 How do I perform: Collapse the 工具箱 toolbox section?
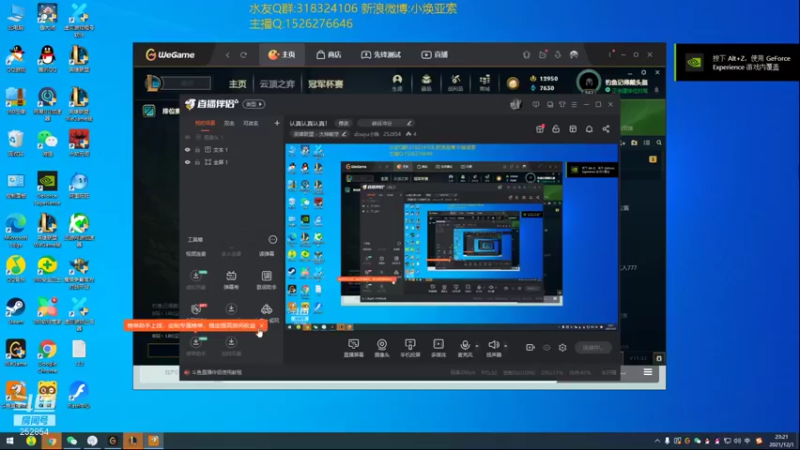click(x=273, y=239)
